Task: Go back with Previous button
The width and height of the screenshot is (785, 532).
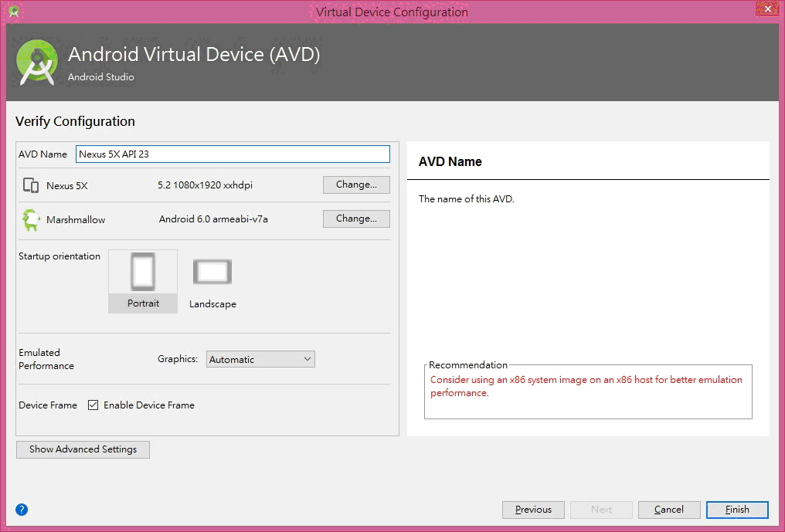Action: coord(533,510)
